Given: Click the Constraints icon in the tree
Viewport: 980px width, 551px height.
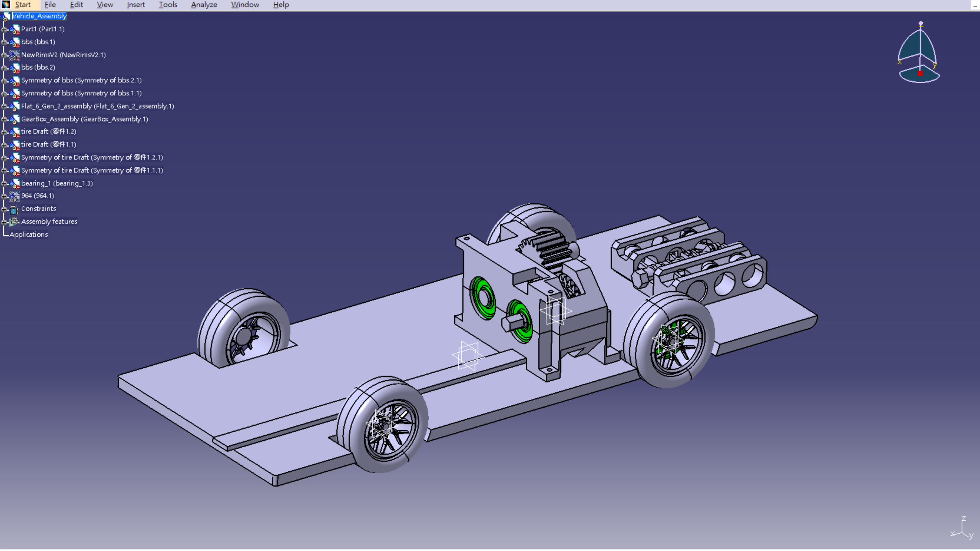Looking at the screenshot, I should pos(15,209).
